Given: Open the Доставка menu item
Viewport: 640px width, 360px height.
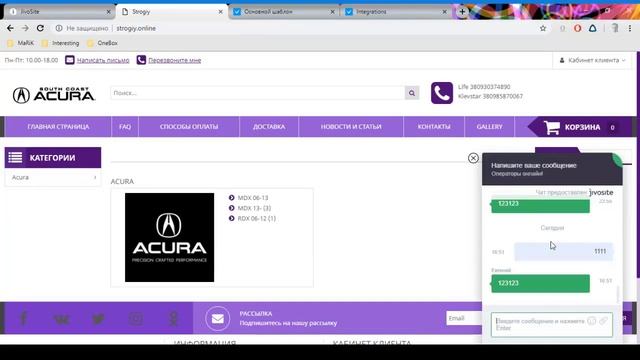Looking at the screenshot, I should coord(269,127).
